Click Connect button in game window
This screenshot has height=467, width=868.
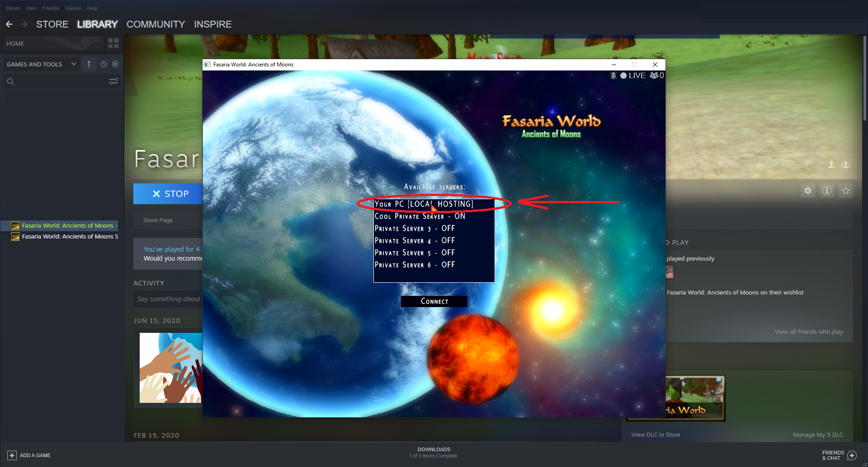(434, 301)
